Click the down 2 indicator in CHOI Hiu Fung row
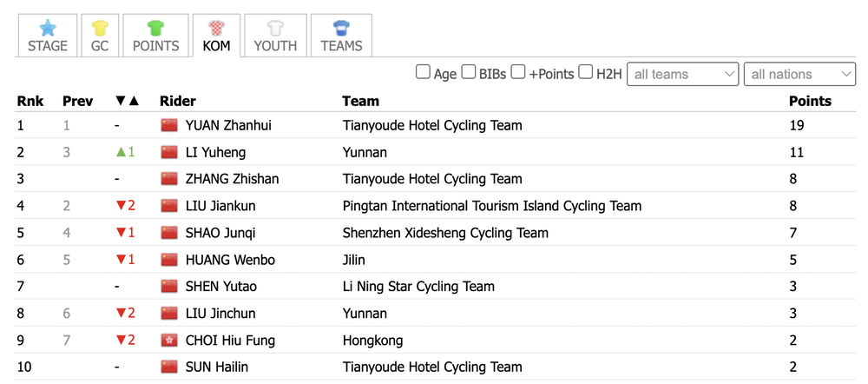Viewport: 868px width, 384px height. [125, 341]
